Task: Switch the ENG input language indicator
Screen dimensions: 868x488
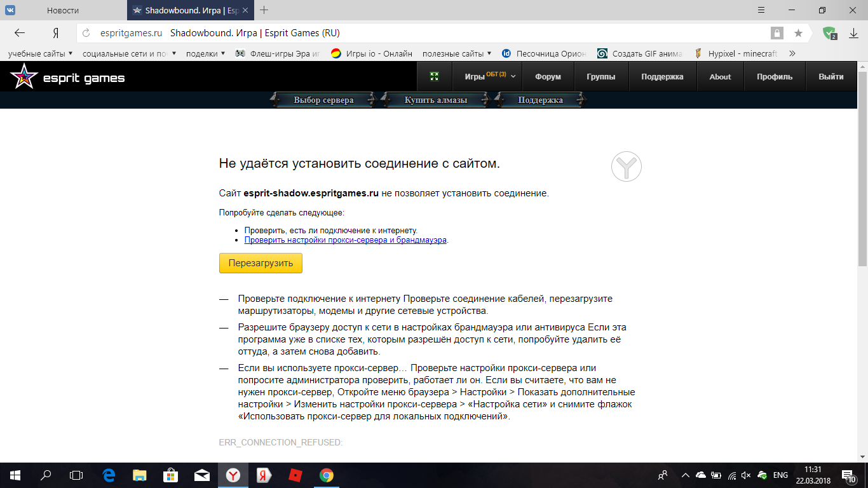Action: pyautogui.click(x=780, y=475)
